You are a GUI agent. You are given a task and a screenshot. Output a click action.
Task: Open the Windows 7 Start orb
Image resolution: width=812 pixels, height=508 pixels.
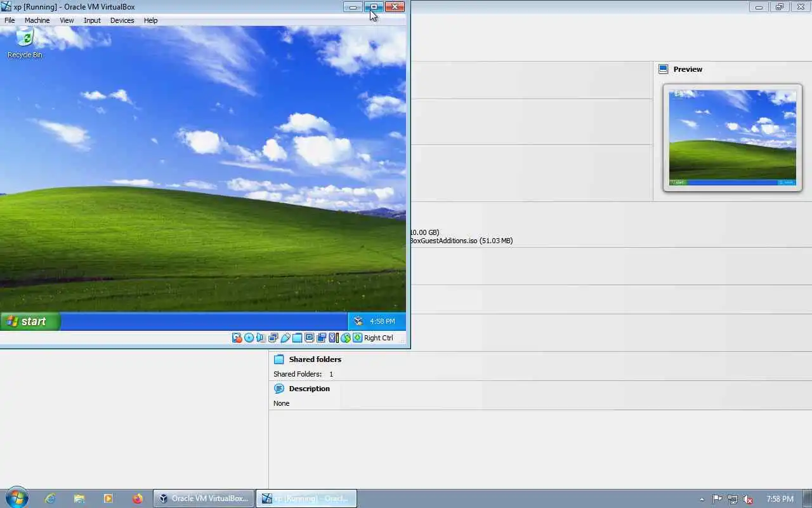point(16,498)
